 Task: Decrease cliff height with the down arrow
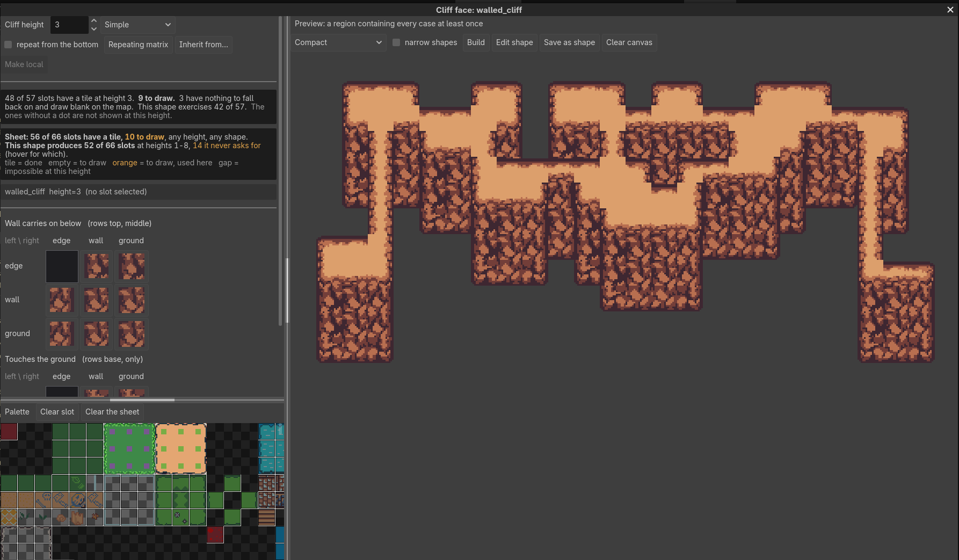click(x=94, y=29)
